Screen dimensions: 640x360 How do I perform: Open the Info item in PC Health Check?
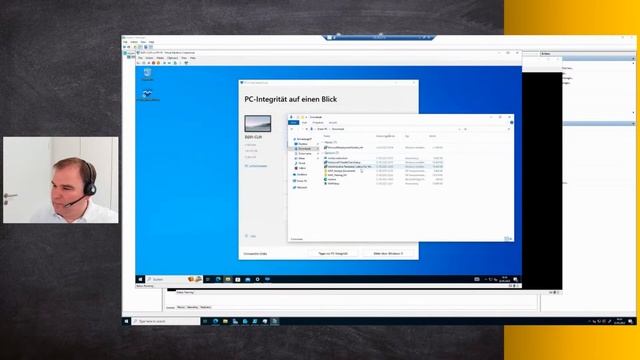pos(251,236)
